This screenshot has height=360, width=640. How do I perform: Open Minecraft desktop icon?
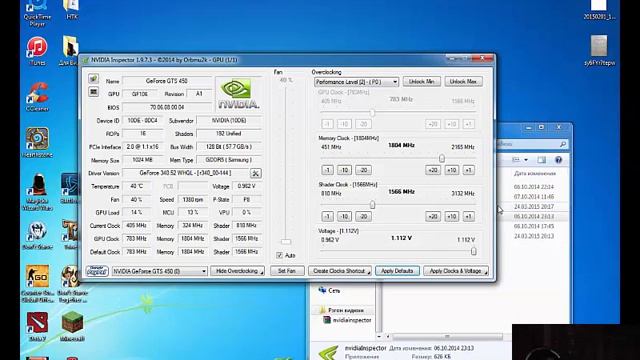[72, 327]
